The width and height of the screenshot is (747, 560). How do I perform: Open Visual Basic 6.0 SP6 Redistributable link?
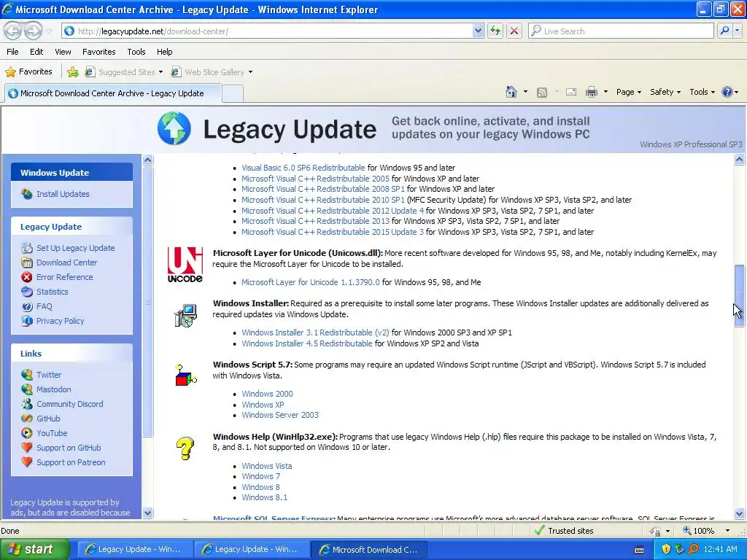(303, 168)
